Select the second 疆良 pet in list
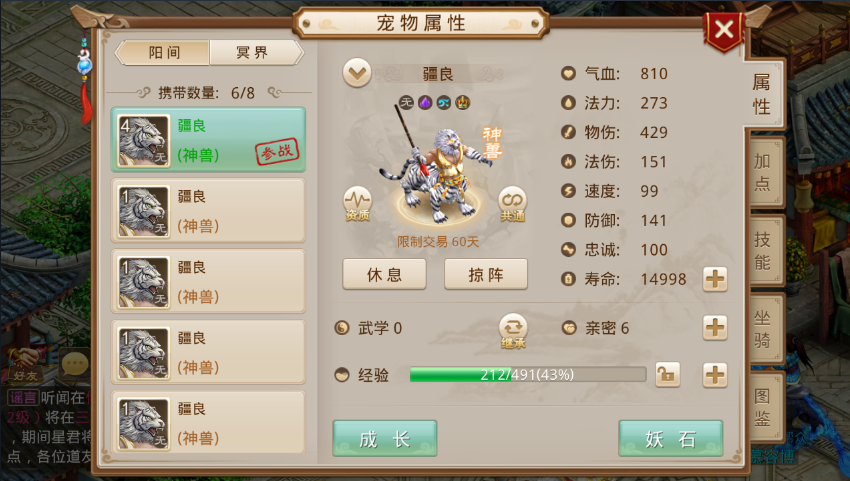This screenshot has width=850, height=481. click(x=208, y=210)
